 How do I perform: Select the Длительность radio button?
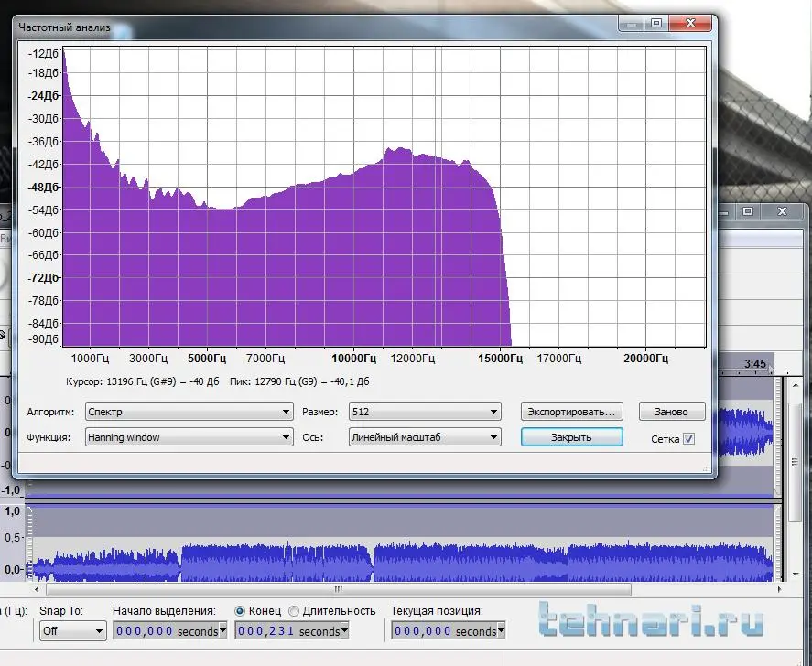[x=294, y=611]
